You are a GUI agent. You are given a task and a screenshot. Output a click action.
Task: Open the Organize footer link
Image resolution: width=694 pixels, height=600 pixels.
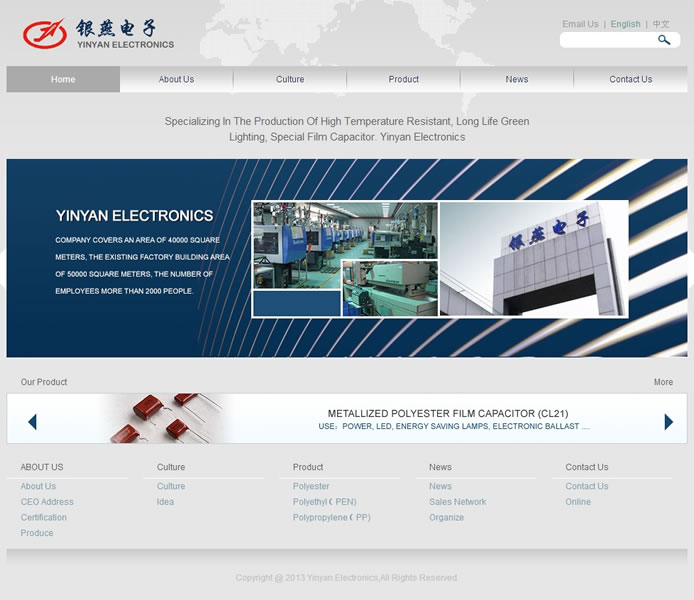point(446,517)
